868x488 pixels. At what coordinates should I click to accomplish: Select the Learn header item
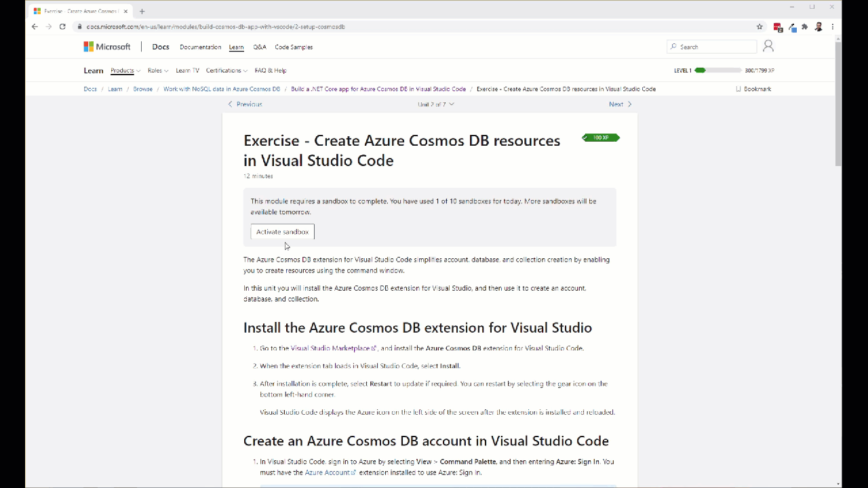(236, 47)
